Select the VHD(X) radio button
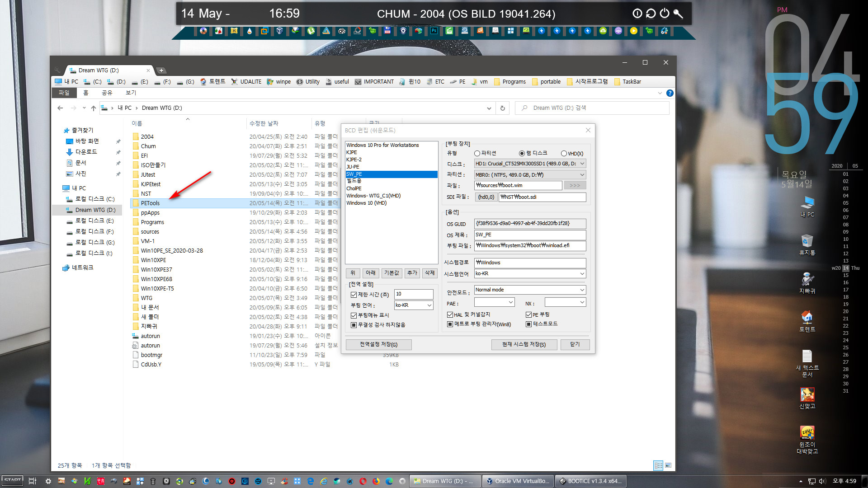Viewport: 868px width, 488px height. pyautogui.click(x=564, y=154)
